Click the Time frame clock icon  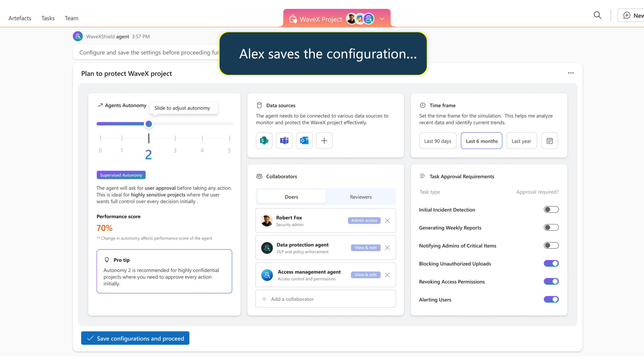422,105
